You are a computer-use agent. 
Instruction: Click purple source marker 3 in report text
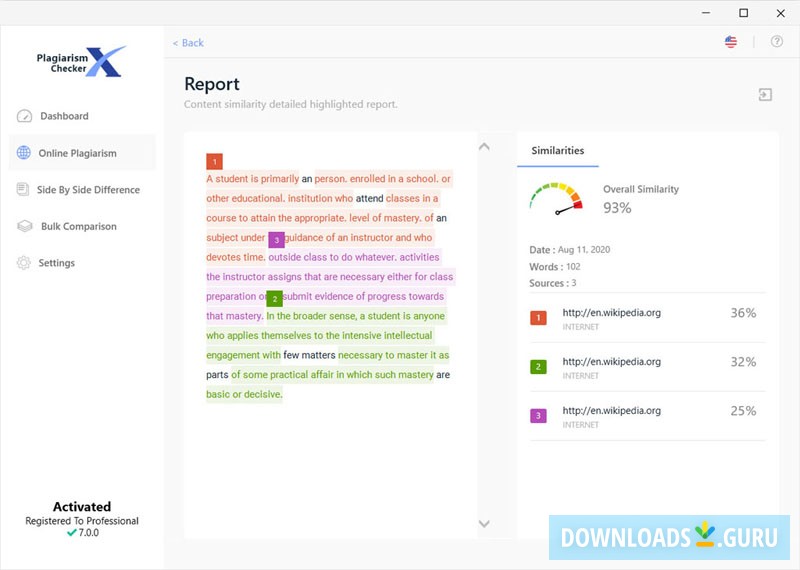tap(276, 239)
